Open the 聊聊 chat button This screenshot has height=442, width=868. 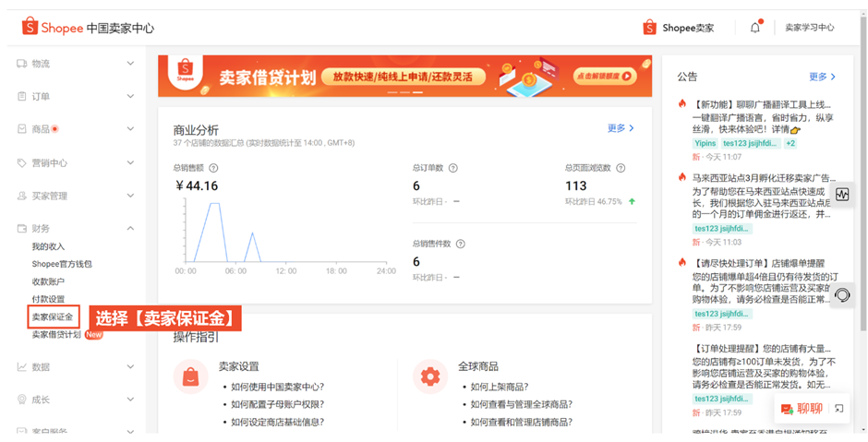click(x=802, y=409)
